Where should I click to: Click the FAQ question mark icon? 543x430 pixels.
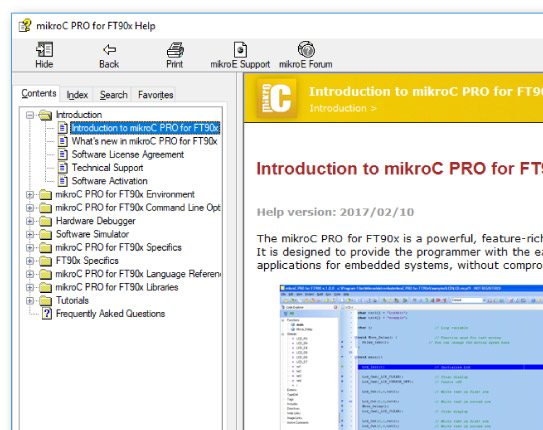tap(47, 314)
